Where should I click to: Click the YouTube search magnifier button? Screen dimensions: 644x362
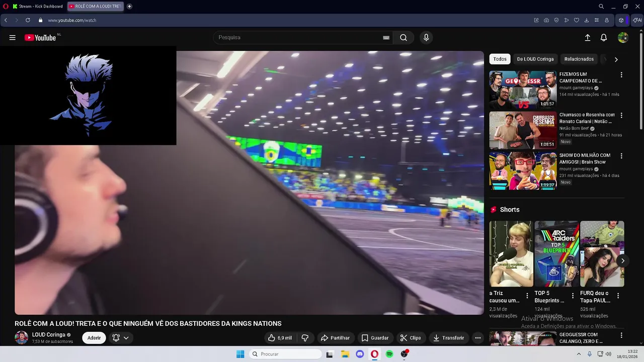pos(404,38)
